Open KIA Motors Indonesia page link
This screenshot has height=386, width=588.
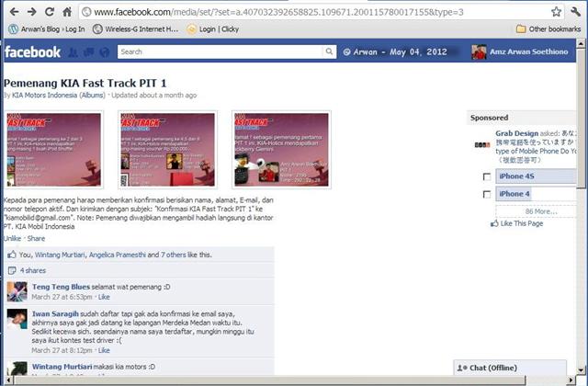click(45, 96)
